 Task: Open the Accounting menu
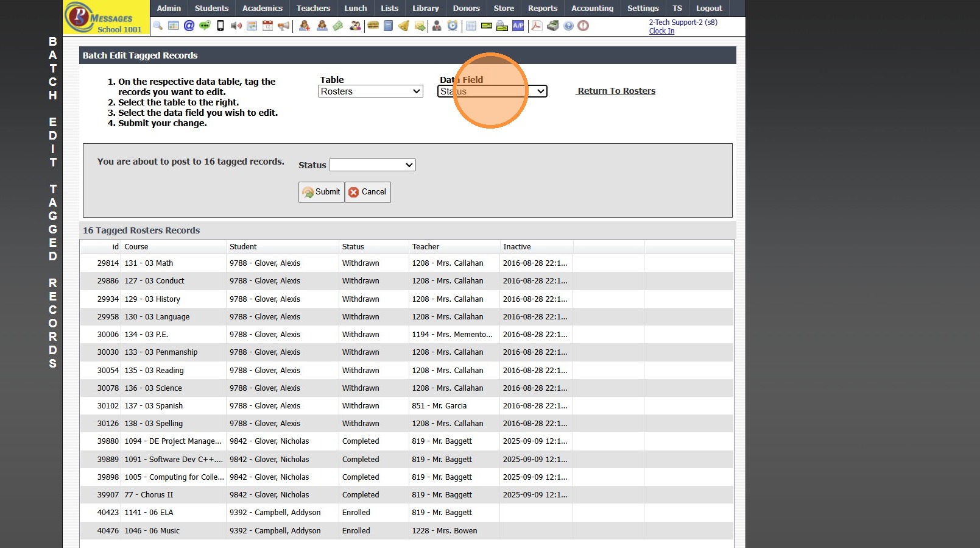[x=593, y=8]
